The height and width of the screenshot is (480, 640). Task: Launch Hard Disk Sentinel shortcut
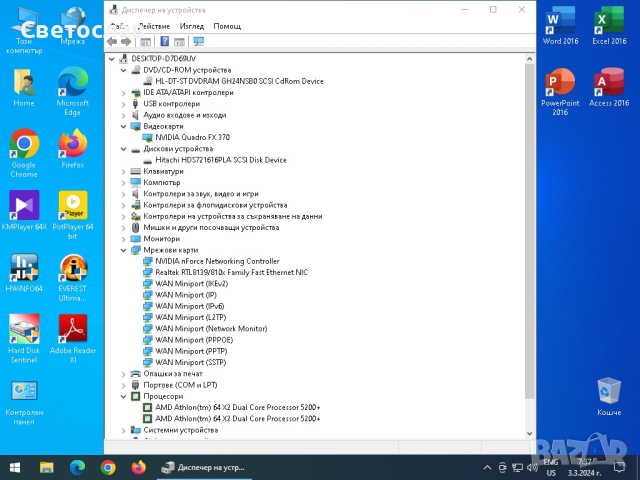pyautogui.click(x=24, y=333)
